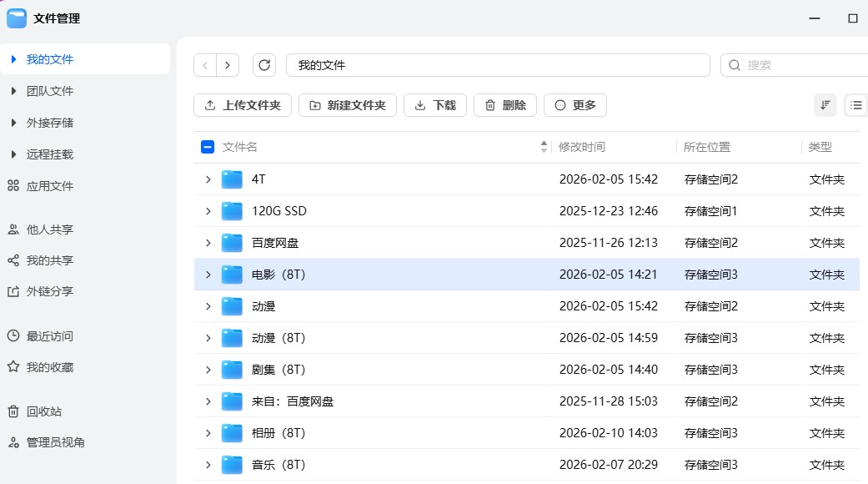Click folder icon of 相册（8T）row
Image resolution: width=868 pixels, height=484 pixels.
232,433
